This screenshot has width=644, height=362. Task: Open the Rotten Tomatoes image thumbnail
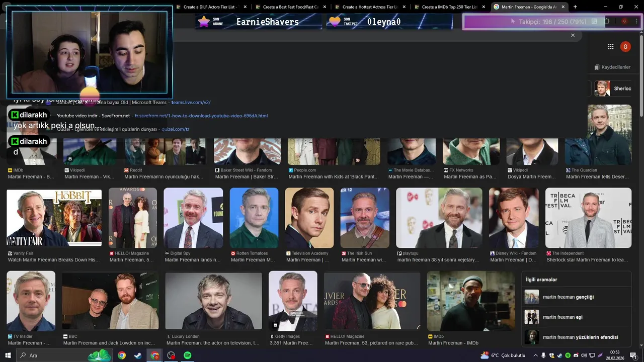(254, 218)
